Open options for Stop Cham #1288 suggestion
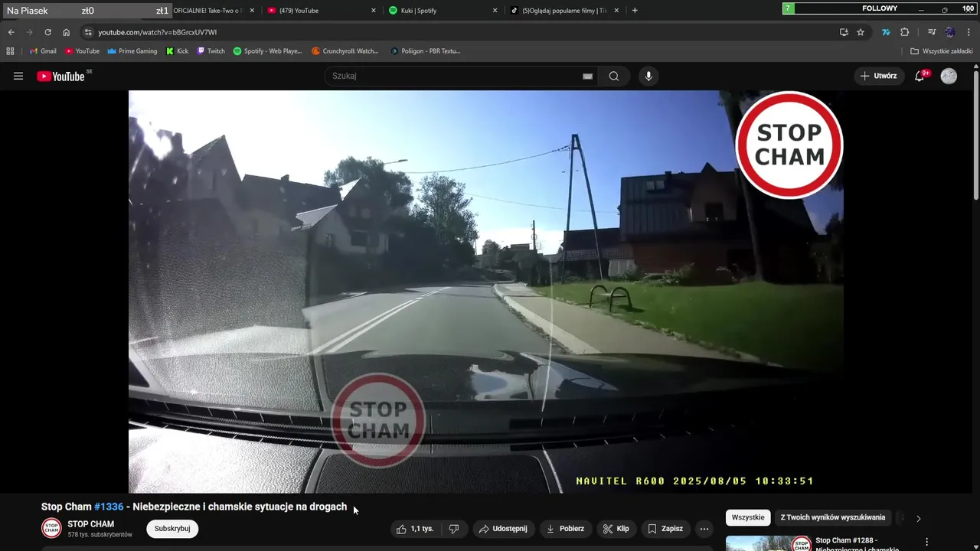This screenshot has height=551, width=980. 927,542
